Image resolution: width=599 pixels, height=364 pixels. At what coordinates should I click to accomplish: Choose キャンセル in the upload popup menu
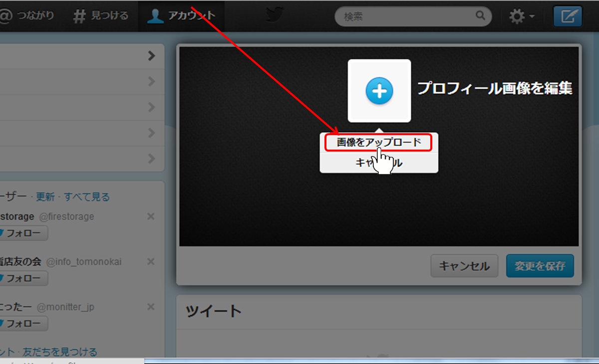click(379, 163)
